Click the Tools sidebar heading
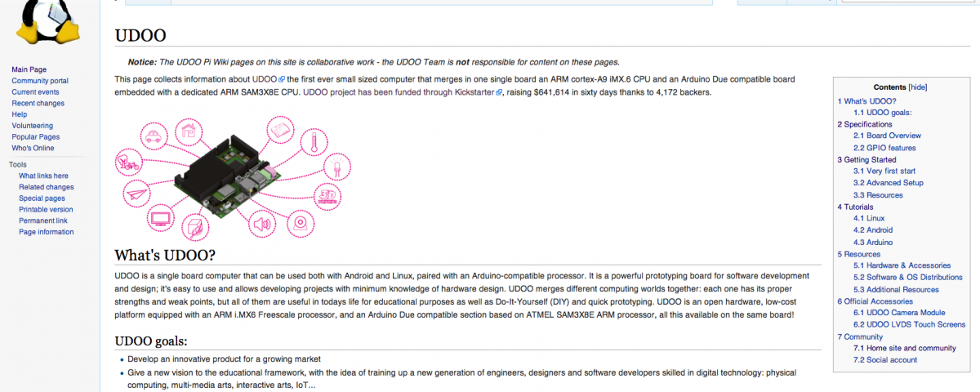This screenshot has width=980, height=392. 18,164
